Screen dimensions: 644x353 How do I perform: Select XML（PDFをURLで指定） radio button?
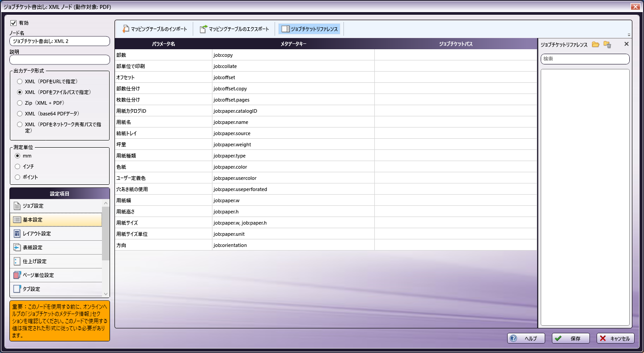coord(19,81)
